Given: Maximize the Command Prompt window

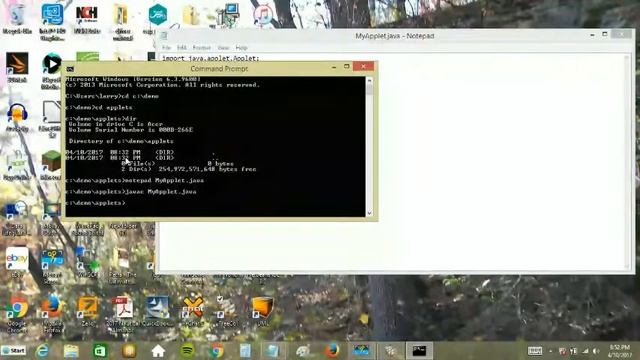Looking at the screenshot, I should (347, 67).
